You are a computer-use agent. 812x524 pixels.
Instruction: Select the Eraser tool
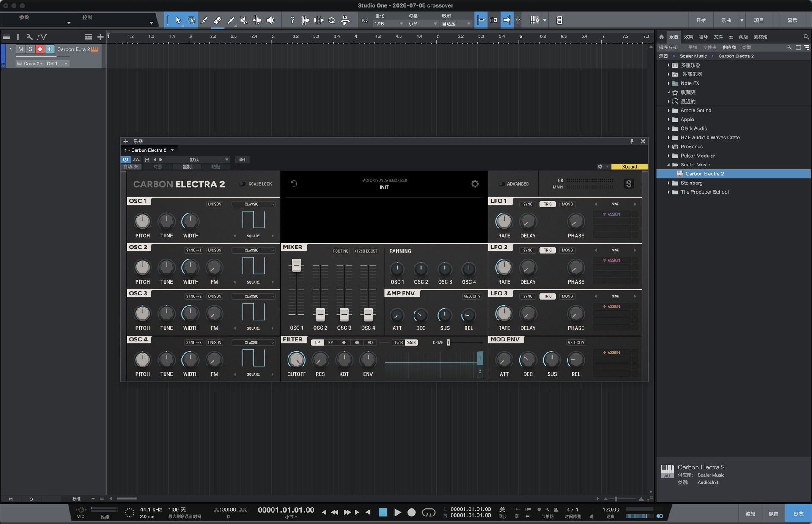click(217, 20)
